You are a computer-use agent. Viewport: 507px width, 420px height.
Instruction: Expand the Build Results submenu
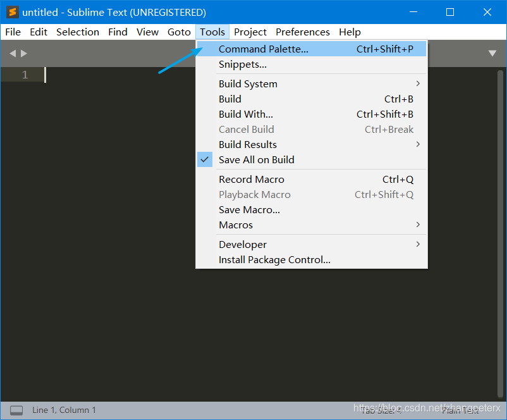312,145
